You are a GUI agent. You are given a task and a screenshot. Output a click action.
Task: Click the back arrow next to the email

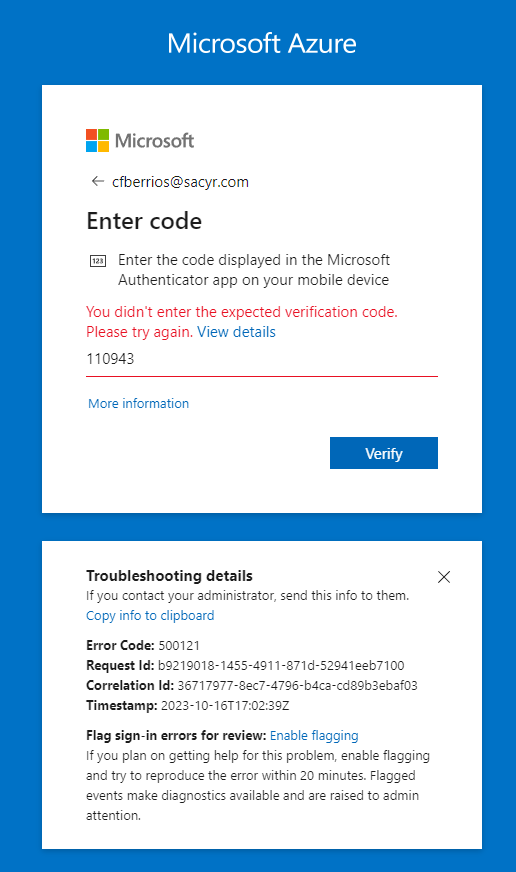tap(98, 181)
